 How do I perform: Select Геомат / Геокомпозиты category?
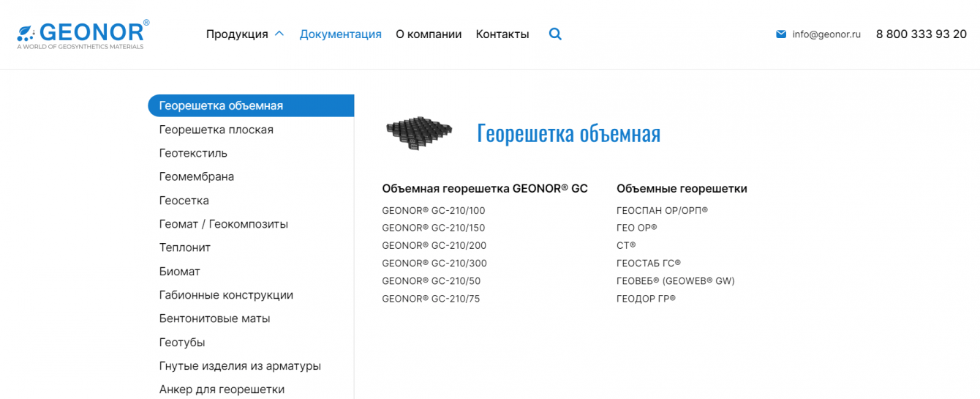(224, 224)
